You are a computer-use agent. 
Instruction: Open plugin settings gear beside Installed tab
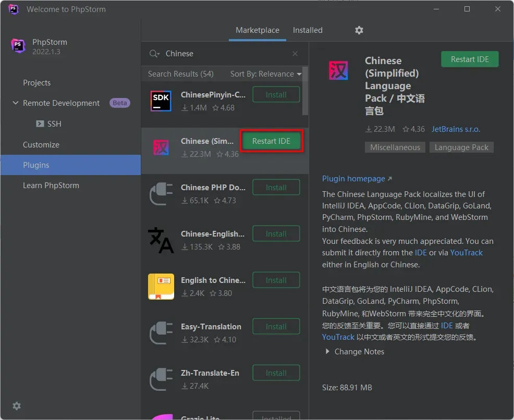point(359,30)
